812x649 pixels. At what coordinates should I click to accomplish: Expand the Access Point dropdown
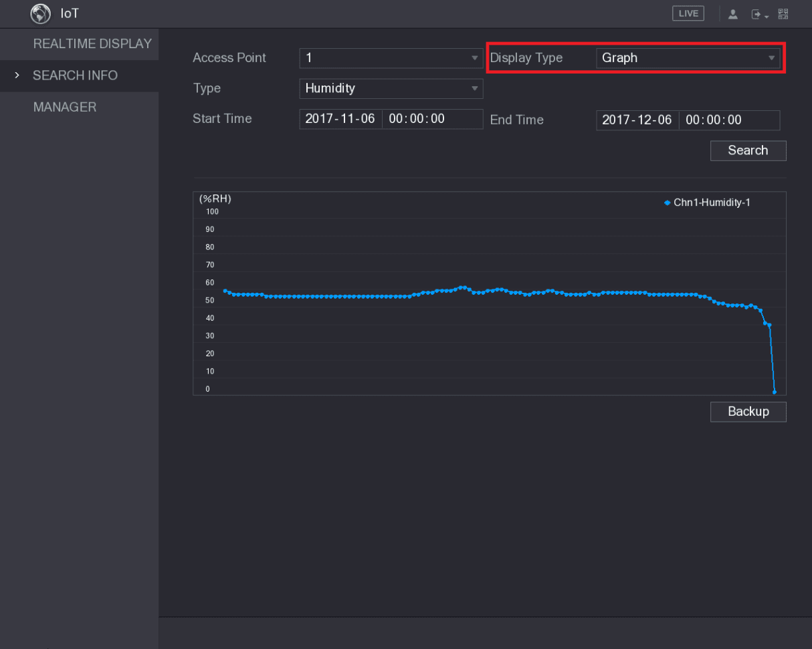click(391, 58)
